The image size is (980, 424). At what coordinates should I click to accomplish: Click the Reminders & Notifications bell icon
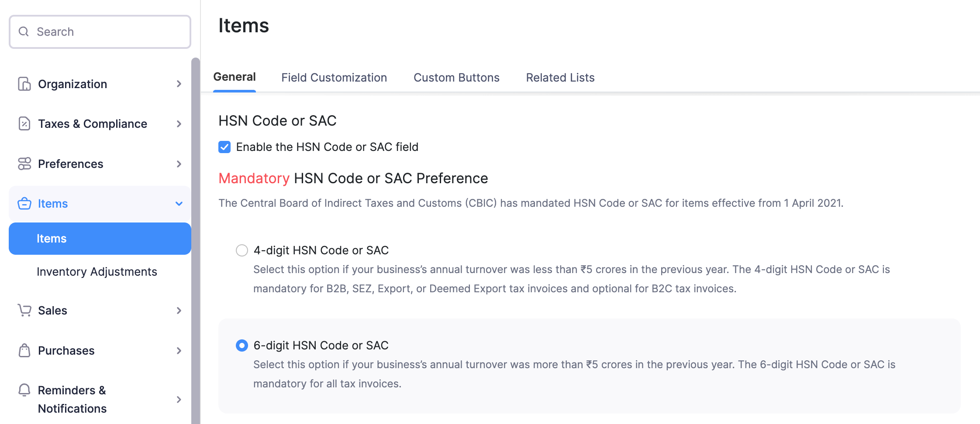(24, 390)
